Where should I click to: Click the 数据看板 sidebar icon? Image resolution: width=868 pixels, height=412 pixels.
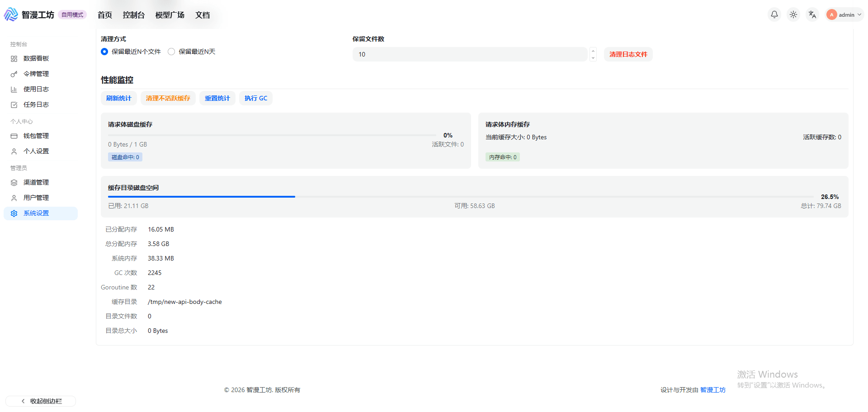tap(14, 59)
